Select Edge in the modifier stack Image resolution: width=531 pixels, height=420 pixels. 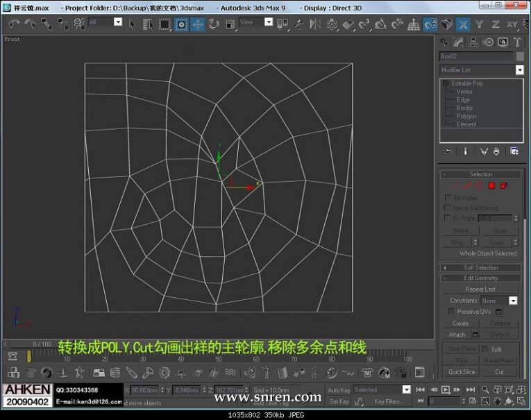pos(463,100)
